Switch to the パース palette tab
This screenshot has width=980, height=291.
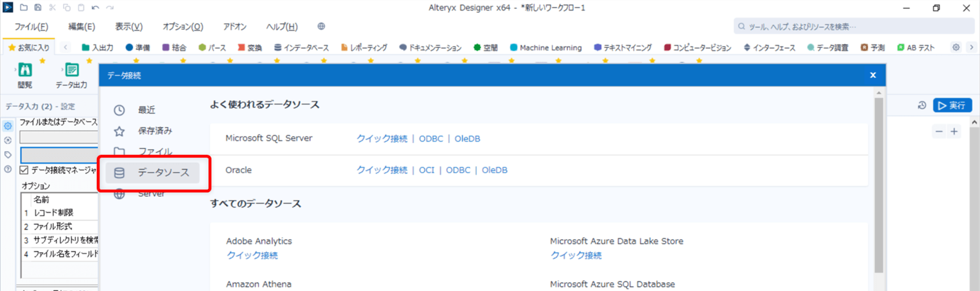[212, 48]
